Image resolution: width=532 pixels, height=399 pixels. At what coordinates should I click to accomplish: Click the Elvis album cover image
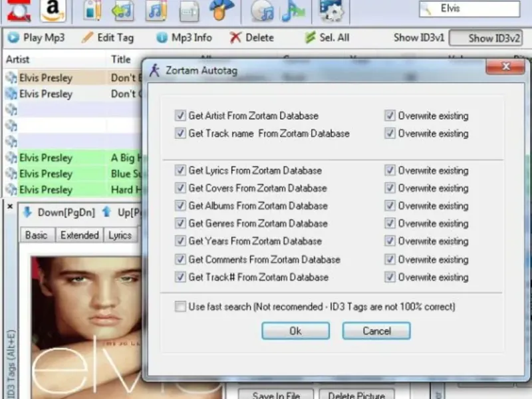click(86, 327)
